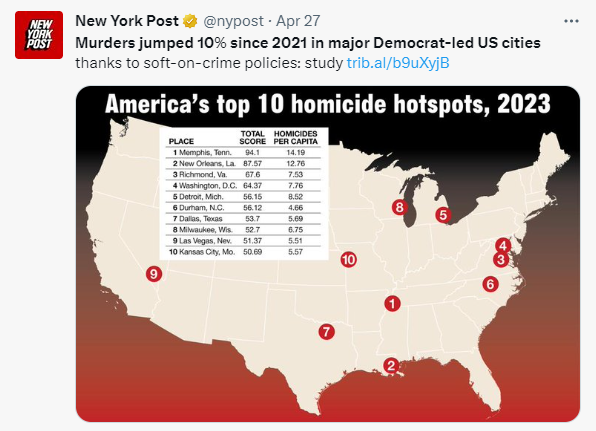This screenshot has height=431, width=596.
Task: Click the map image title headline
Action: [x=328, y=104]
